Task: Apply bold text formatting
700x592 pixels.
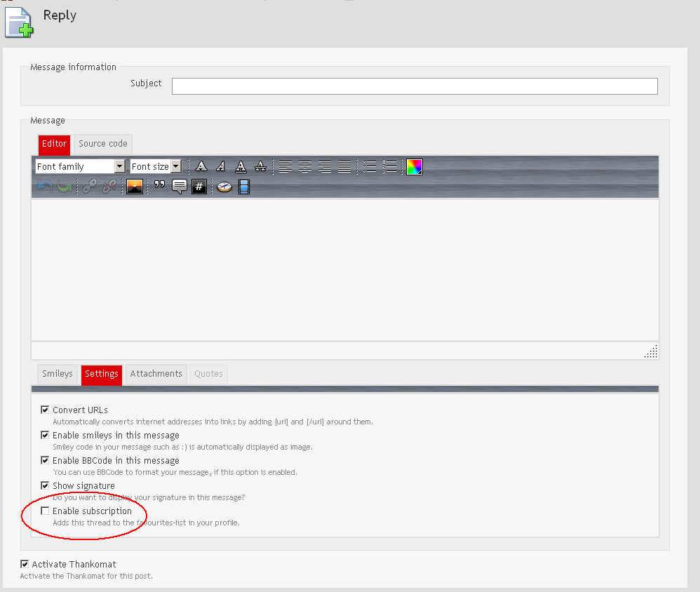Action: click(201, 166)
